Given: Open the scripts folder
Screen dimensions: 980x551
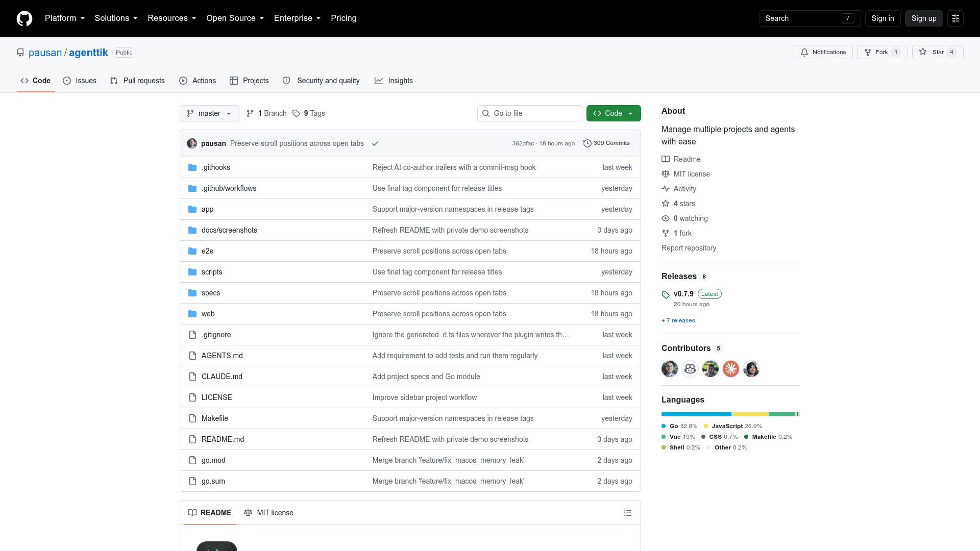Looking at the screenshot, I should tap(212, 272).
